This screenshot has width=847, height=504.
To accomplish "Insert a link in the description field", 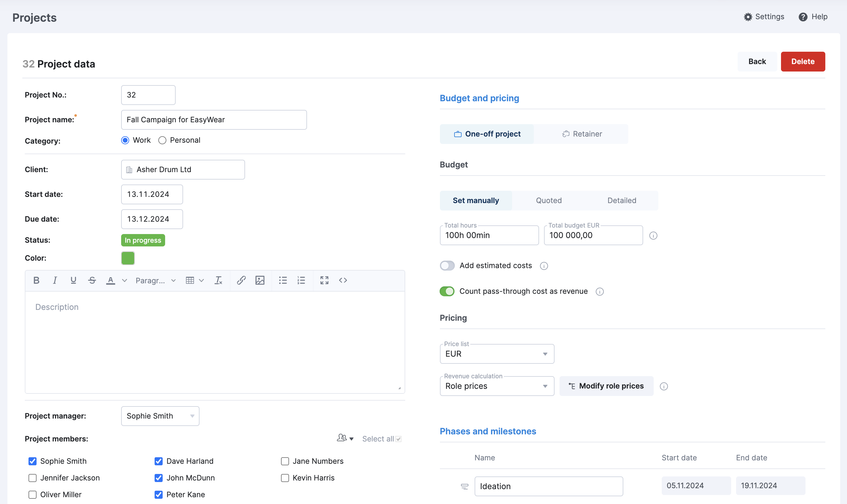I will coord(241,280).
